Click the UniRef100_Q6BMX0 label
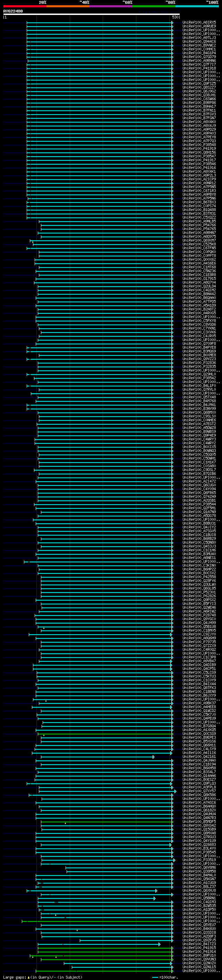222x980 pixels. tap(199, 412)
